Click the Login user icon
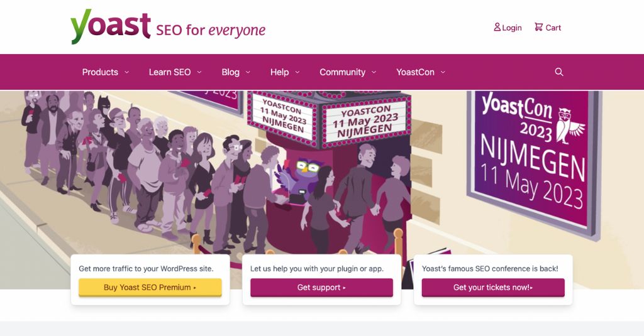 (x=497, y=27)
